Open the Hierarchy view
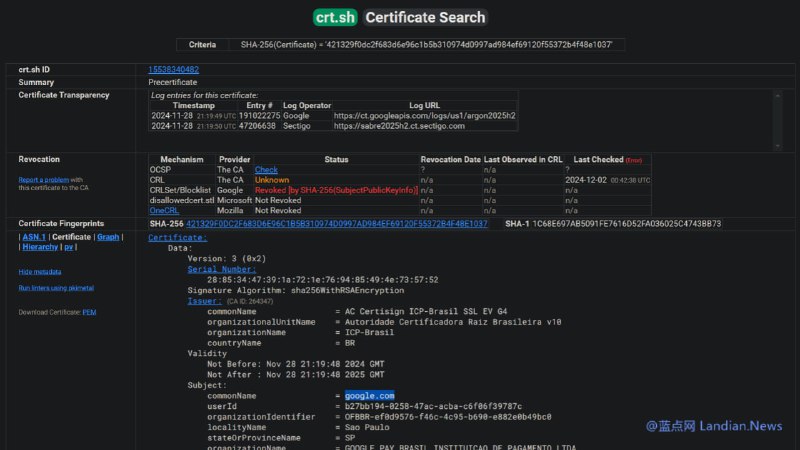The image size is (800, 450). (x=40, y=246)
